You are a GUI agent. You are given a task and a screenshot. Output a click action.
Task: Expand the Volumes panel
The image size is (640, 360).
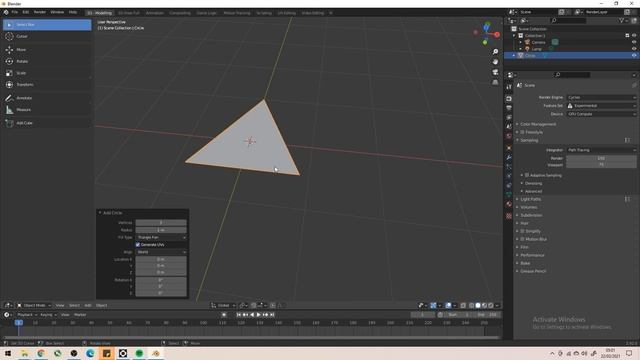tap(529, 207)
